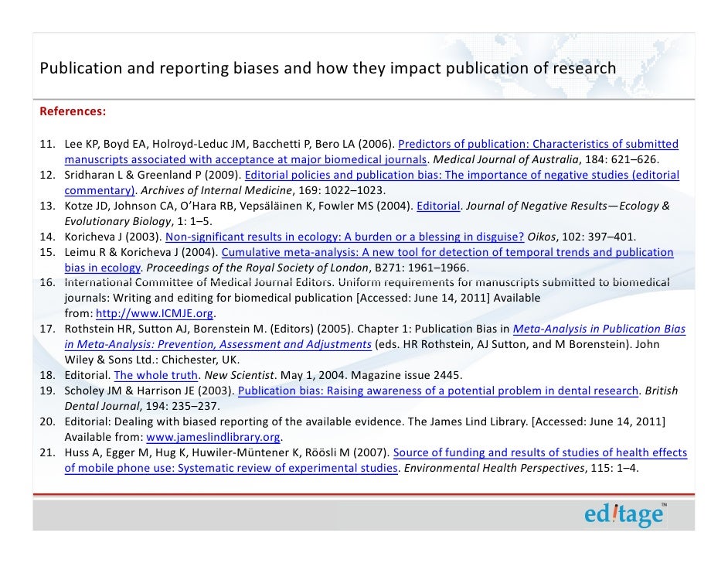Click 'International Committee of Medical Journal Editors' text
This screenshot has height=563, width=728.
199,282
